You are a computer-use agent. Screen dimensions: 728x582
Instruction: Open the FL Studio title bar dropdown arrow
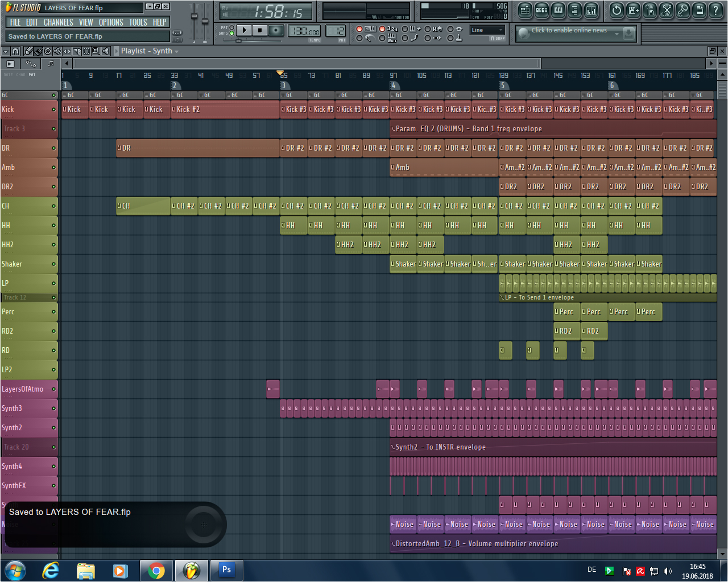coord(150,7)
